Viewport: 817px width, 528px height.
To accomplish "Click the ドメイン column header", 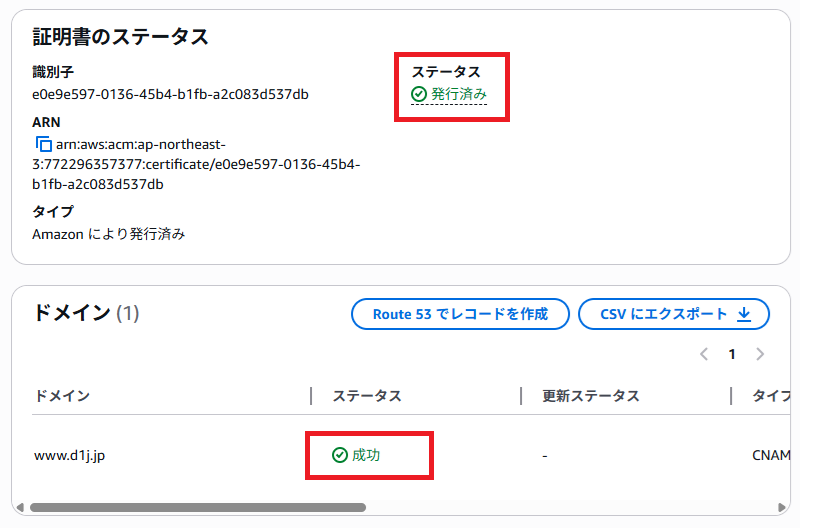I will pyautogui.click(x=62, y=396).
